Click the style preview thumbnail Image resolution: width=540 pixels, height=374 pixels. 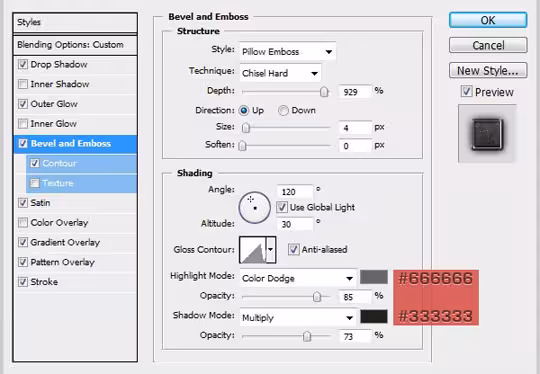coord(487,134)
